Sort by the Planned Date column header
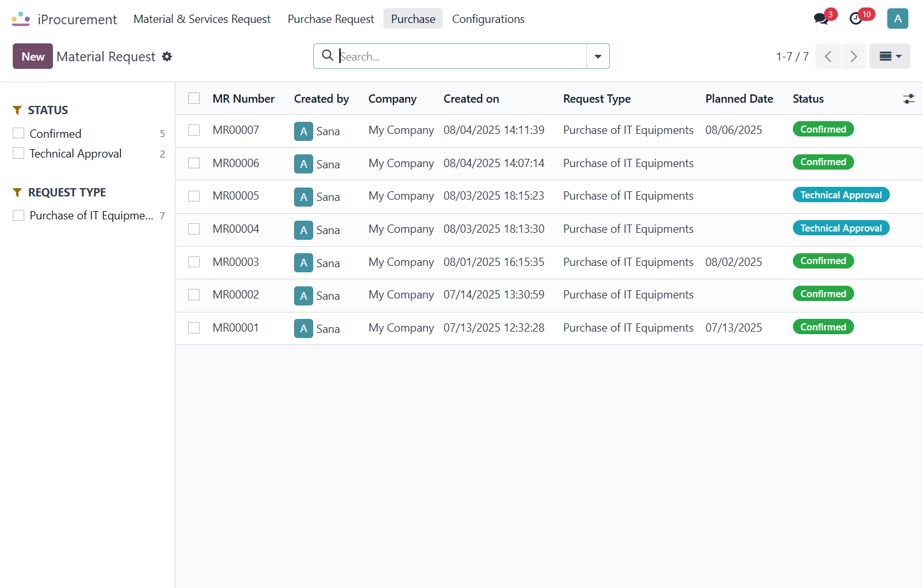Viewport: 923px width, 588px height. [739, 99]
